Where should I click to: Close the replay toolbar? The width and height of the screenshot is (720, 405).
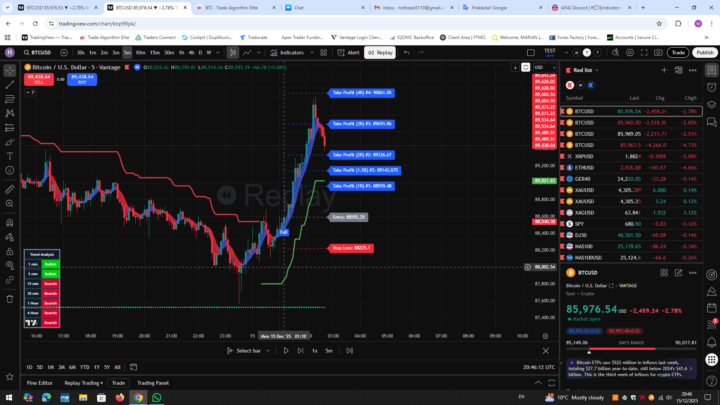pyautogui.click(x=546, y=351)
